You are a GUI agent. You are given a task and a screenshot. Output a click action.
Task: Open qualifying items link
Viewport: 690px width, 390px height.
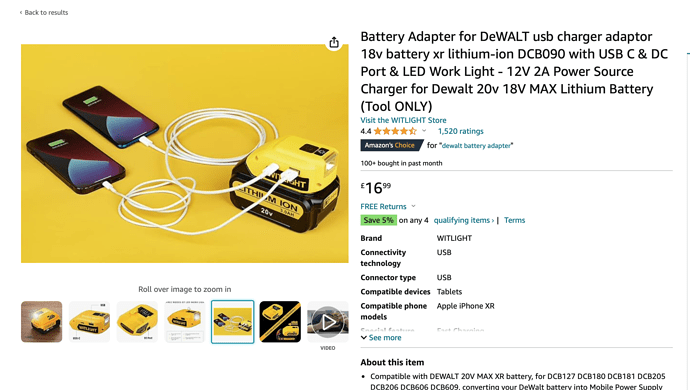pyautogui.click(x=464, y=220)
